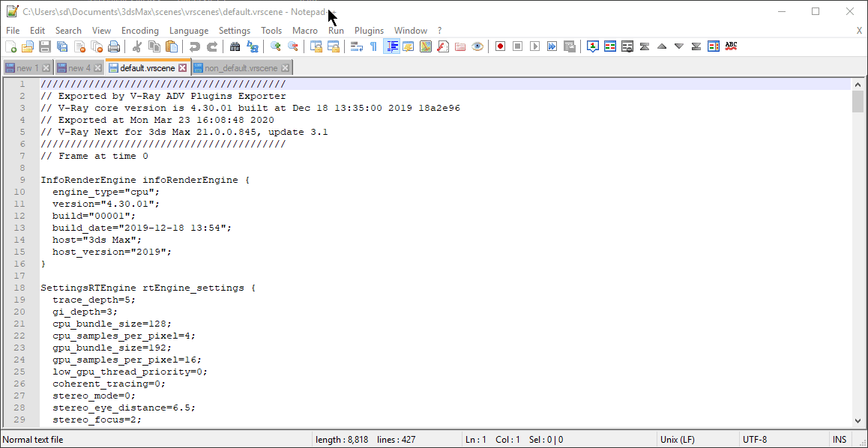Start macro recording with red dot icon

tap(501, 46)
